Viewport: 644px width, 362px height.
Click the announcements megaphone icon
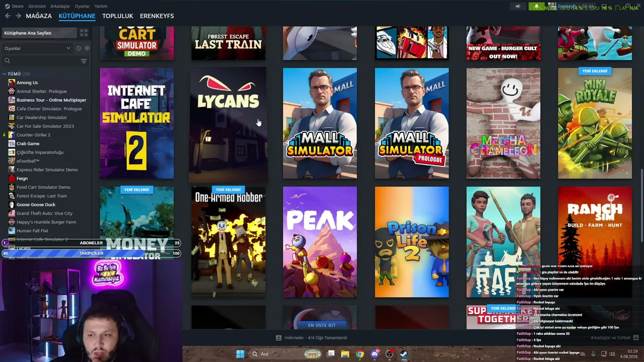click(518, 7)
